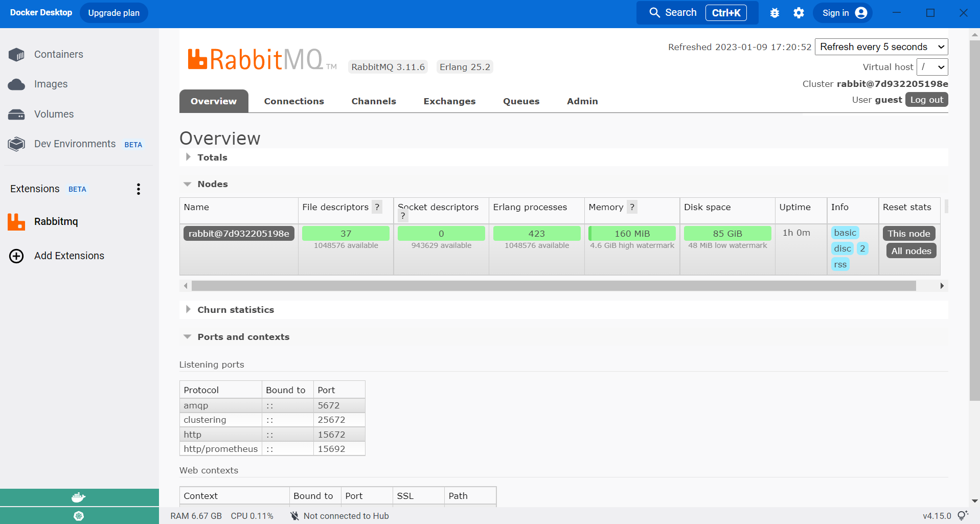Click the horizontal scrollbar right arrow
The width and height of the screenshot is (980, 524).
click(942, 286)
